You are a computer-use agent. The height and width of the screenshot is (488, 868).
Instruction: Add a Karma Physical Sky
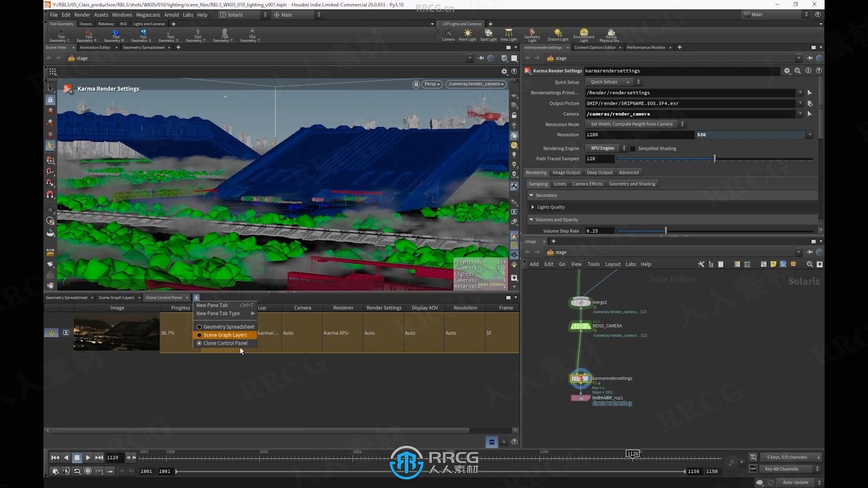[611, 35]
